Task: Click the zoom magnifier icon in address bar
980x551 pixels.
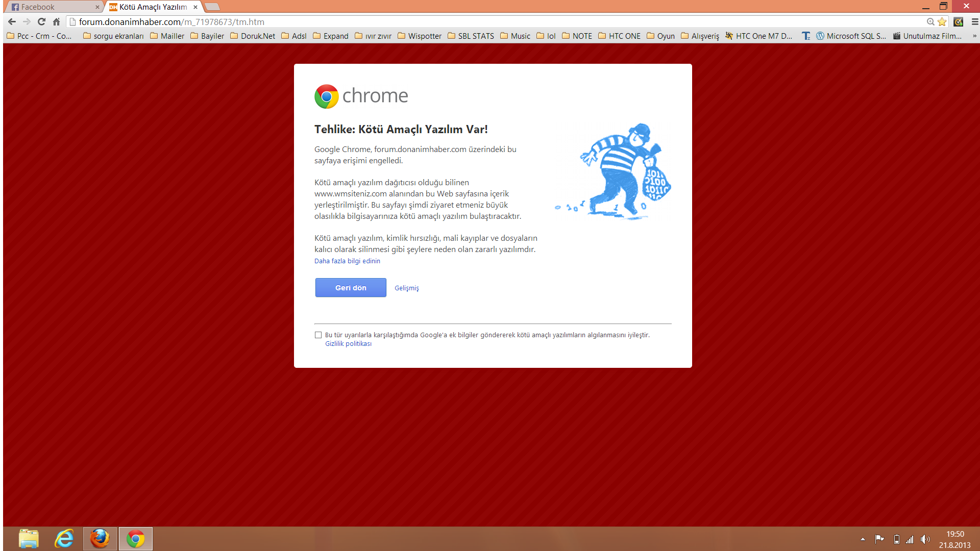Action: (x=930, y=22)
